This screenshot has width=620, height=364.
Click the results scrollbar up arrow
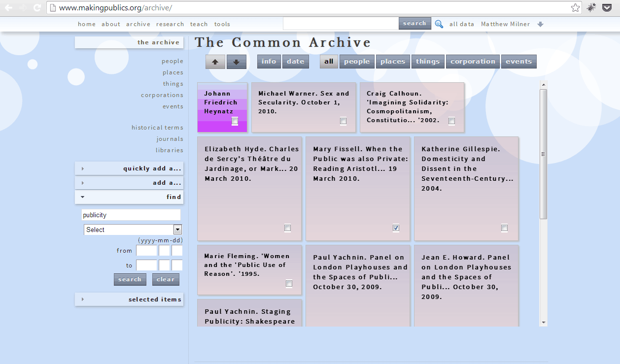(544, 85)
